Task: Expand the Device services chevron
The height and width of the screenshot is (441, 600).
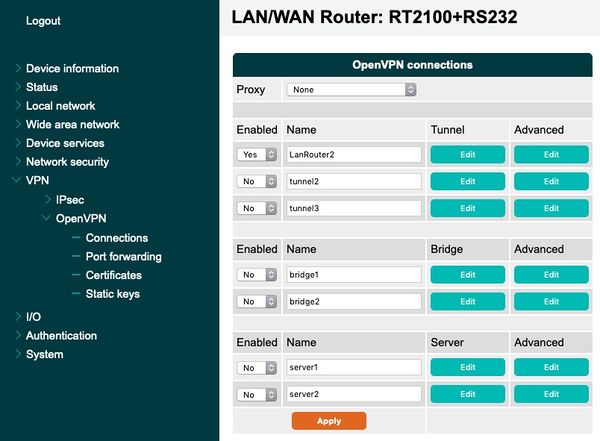Action: tap(18, 143)
